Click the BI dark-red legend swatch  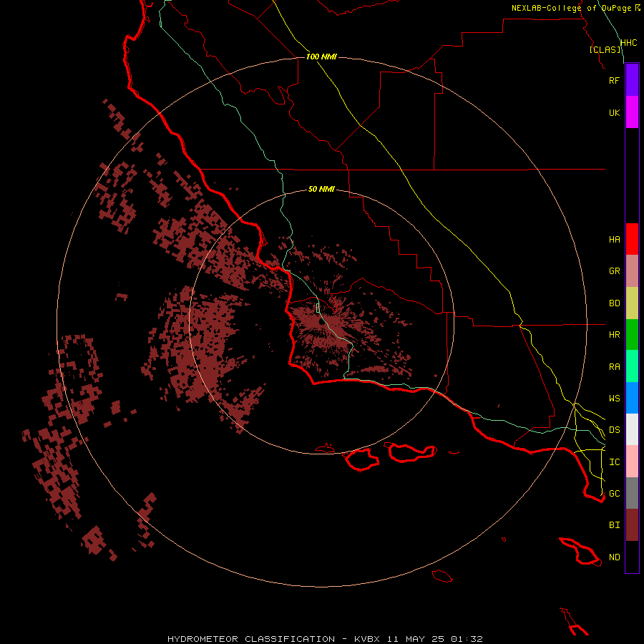click(x=632, y=525)
